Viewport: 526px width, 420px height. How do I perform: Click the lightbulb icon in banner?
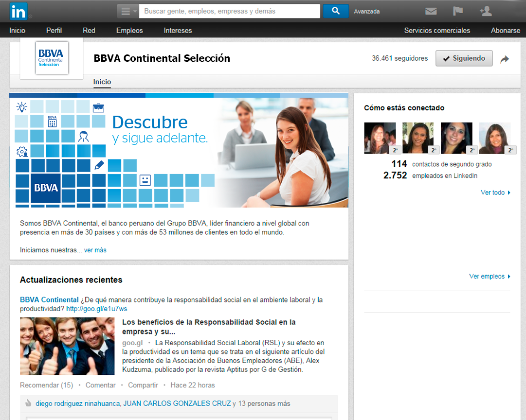pyautogui.click(x=22, y=107)
